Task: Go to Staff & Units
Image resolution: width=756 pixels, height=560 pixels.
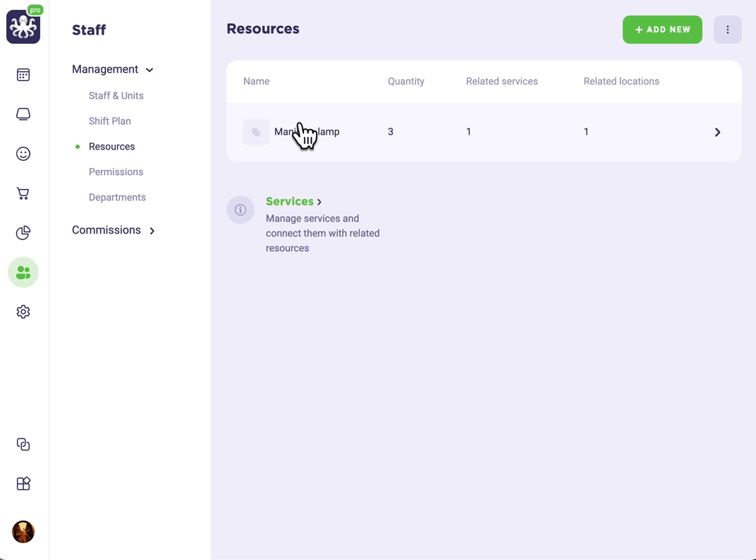Action: [x=116, y=95]
